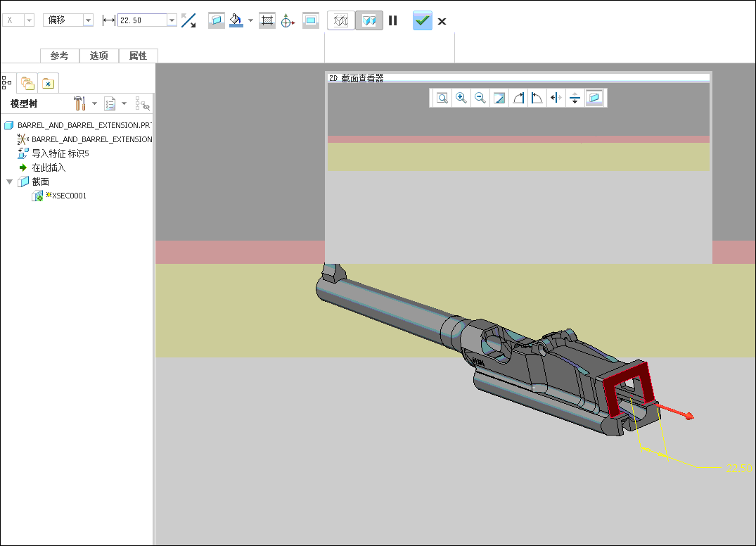The width and height of the screenshot is (756, 546).
Task: Toggle the 2D section viewer window
Action: click(311, 20)
